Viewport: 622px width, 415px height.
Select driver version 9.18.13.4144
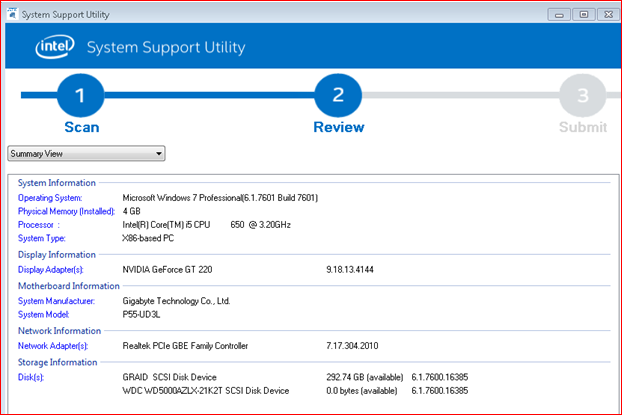point(350,270)
